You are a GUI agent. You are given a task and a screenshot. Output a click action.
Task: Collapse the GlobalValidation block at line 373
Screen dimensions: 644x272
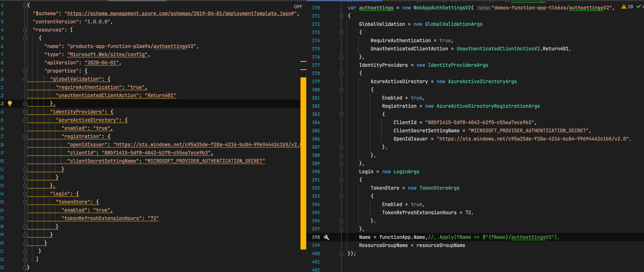341,32
